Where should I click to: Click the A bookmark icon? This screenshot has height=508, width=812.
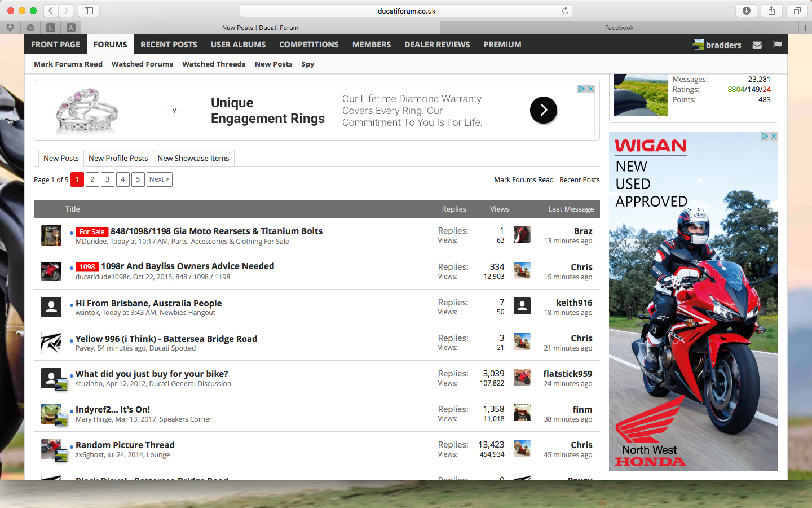[x=70, y=27]
